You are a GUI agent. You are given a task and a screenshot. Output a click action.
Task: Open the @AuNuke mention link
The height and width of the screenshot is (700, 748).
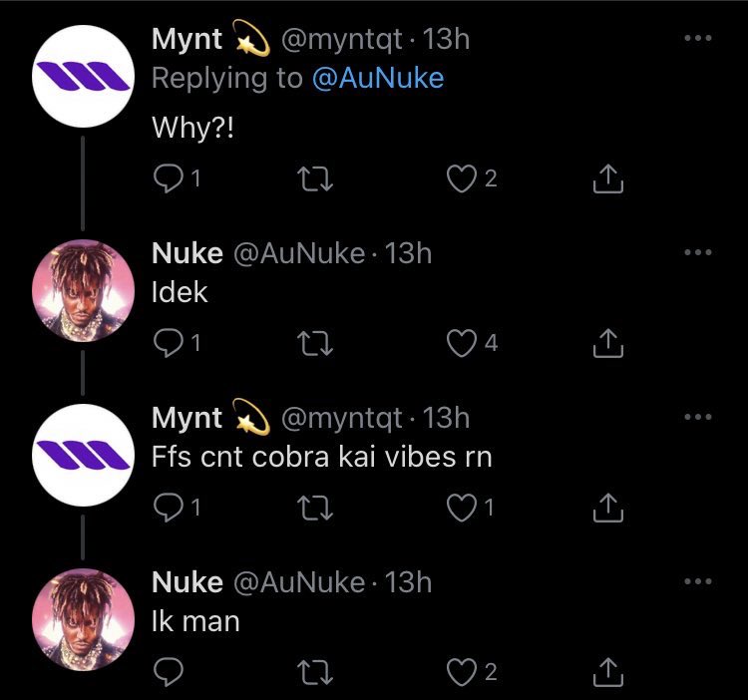(x=378, y=80)
